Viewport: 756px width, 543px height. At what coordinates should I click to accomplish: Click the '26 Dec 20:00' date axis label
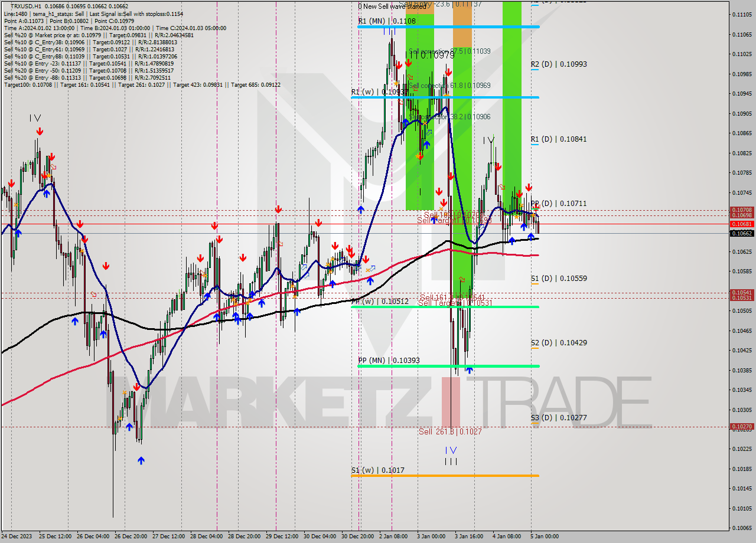click(132, 537)
